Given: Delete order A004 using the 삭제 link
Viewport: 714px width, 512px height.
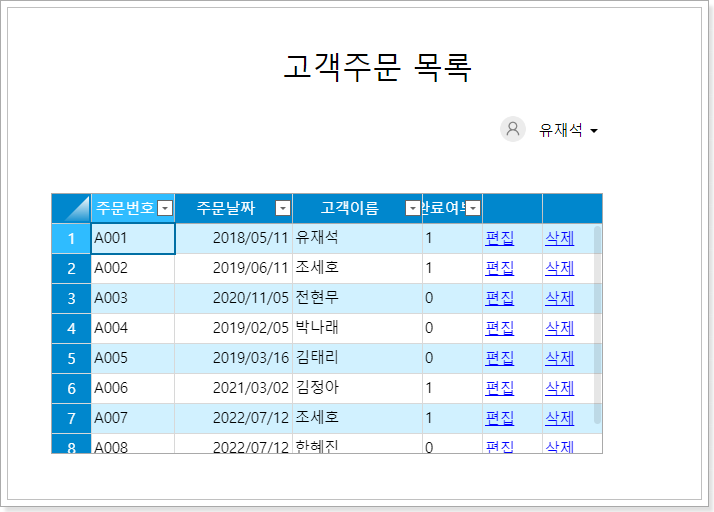Looking at the screenshot, I should [559, 328].
